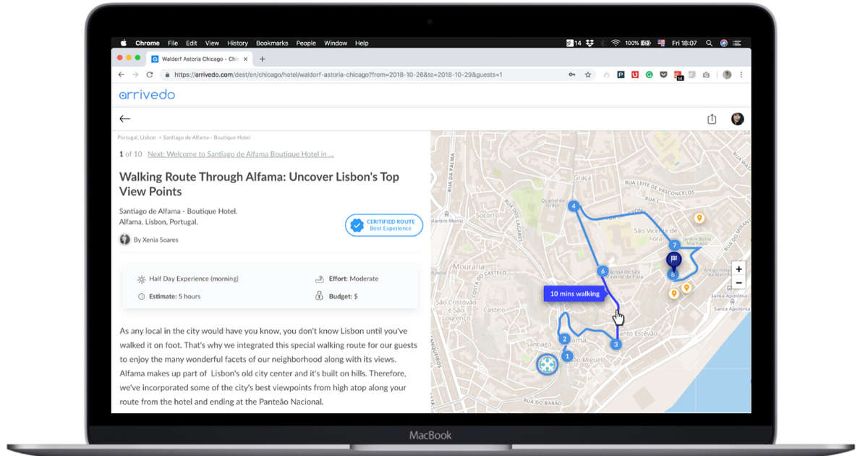Click the share icon in page header

click(x=712, y=119)
